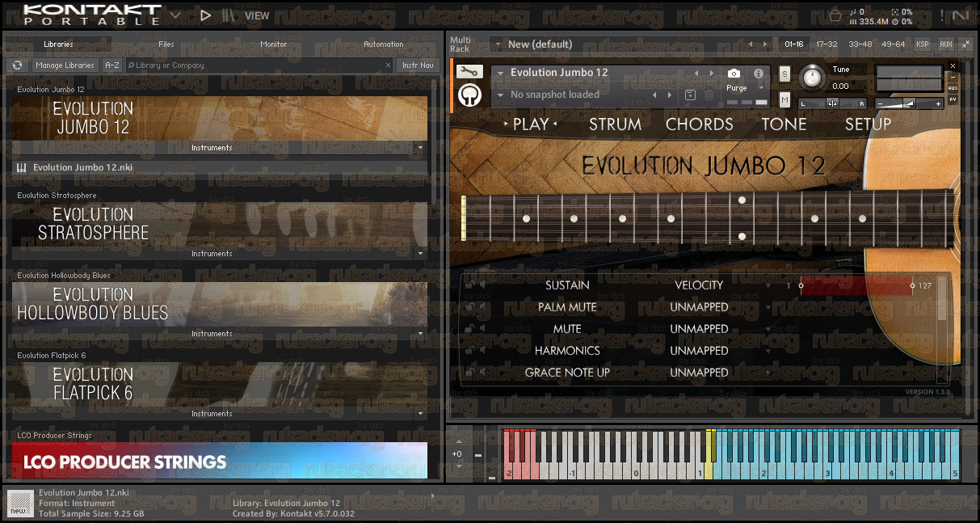This screenshot has height=523, width=980.
Task: Shift keyboard octave up arrow
Action: coord(459,441)
